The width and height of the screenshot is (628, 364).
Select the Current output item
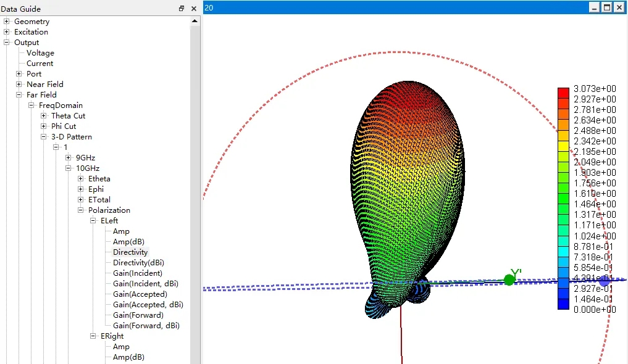pyautogui.click(x=40, y=64)
